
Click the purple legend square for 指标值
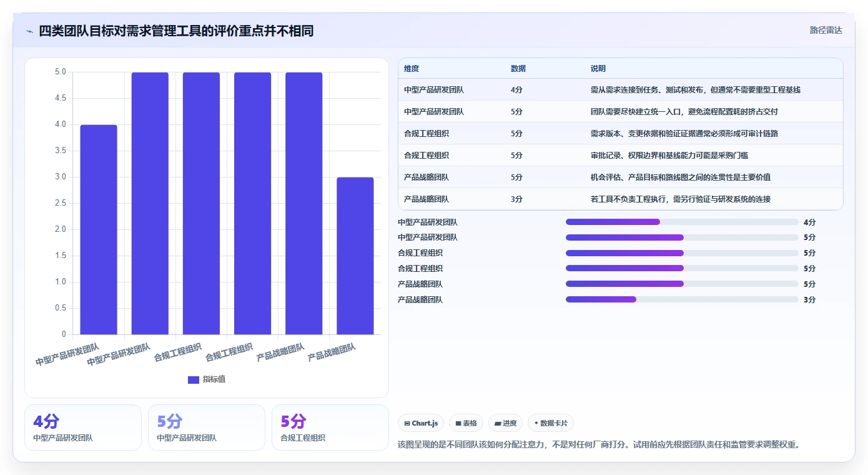coord(193,379)
